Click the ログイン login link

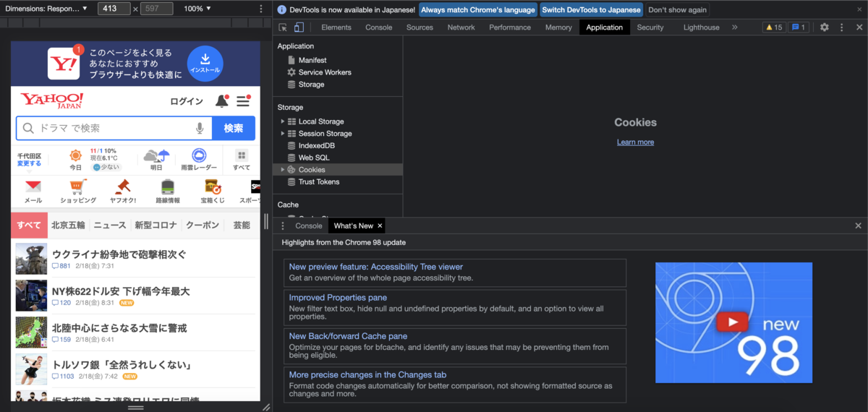187,101
